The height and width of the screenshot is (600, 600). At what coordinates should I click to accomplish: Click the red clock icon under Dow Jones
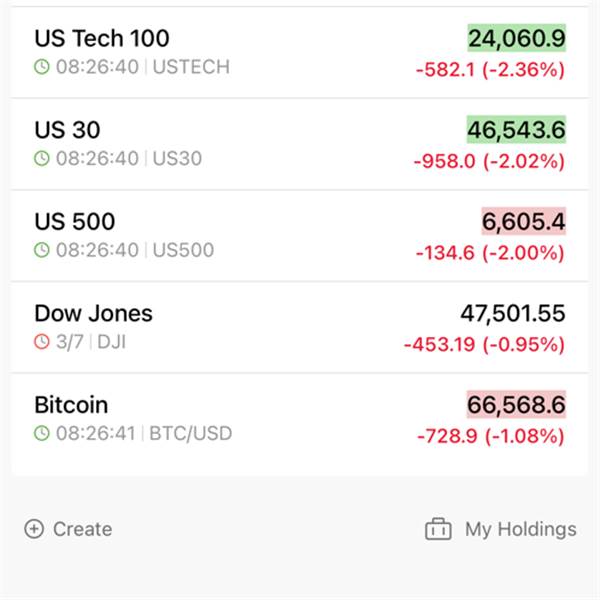point(42,342)
